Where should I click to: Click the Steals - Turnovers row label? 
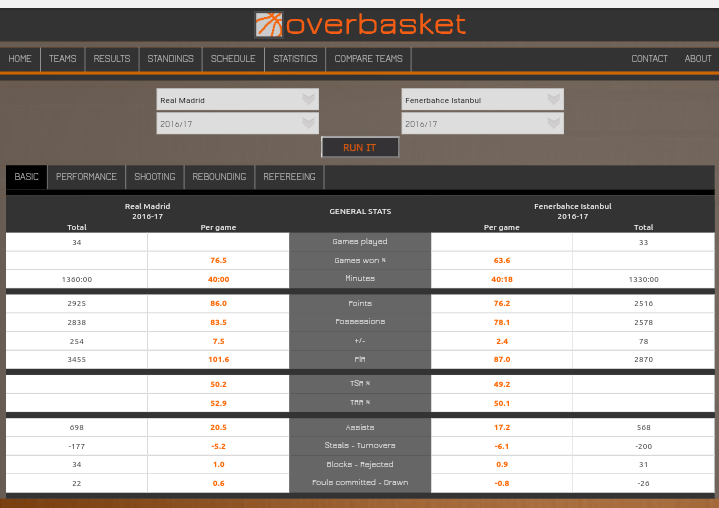pos(360,446)
